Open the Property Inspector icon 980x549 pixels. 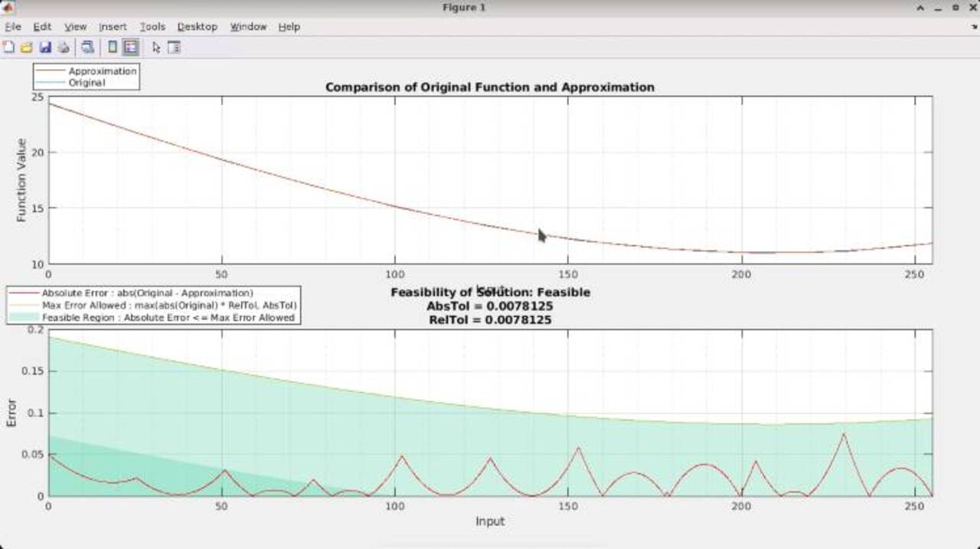pos(174,47)
